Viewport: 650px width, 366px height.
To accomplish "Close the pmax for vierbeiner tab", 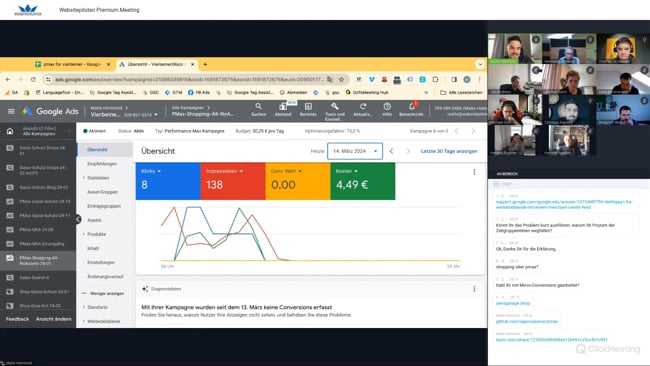I will coord(109,64).
